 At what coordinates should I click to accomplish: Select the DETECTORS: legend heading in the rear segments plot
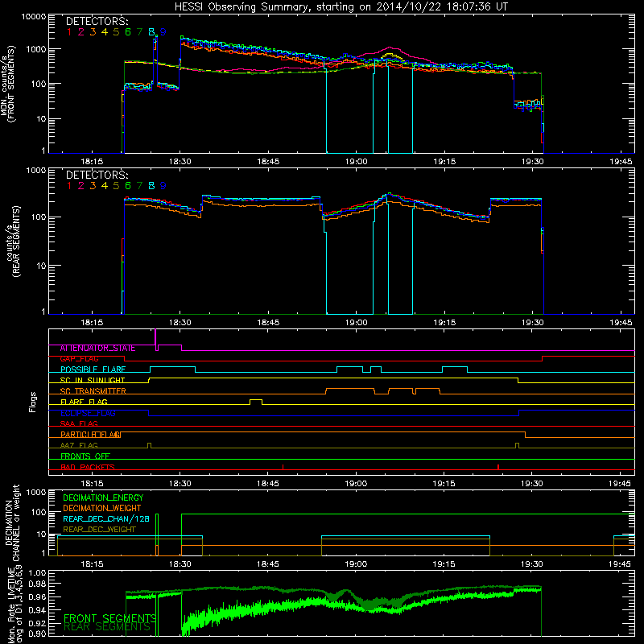97,175
